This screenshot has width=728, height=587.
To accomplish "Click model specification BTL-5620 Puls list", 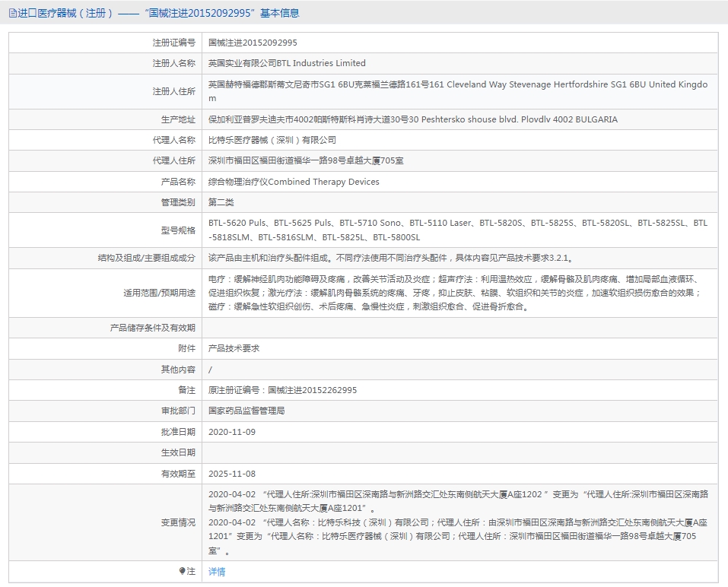I will click(457, 230).
